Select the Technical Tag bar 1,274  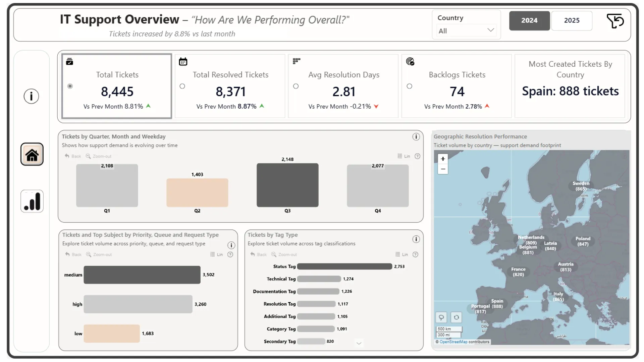(319, 279)
